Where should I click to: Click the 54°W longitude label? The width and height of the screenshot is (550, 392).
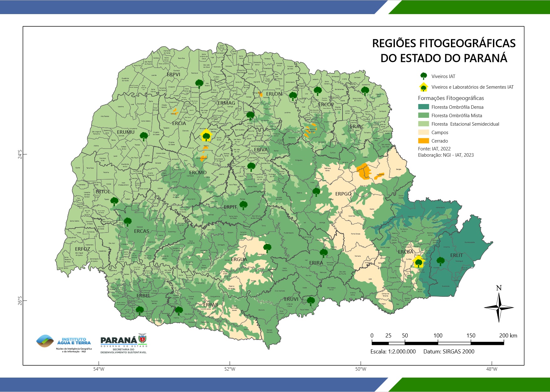tap(99, 369)
